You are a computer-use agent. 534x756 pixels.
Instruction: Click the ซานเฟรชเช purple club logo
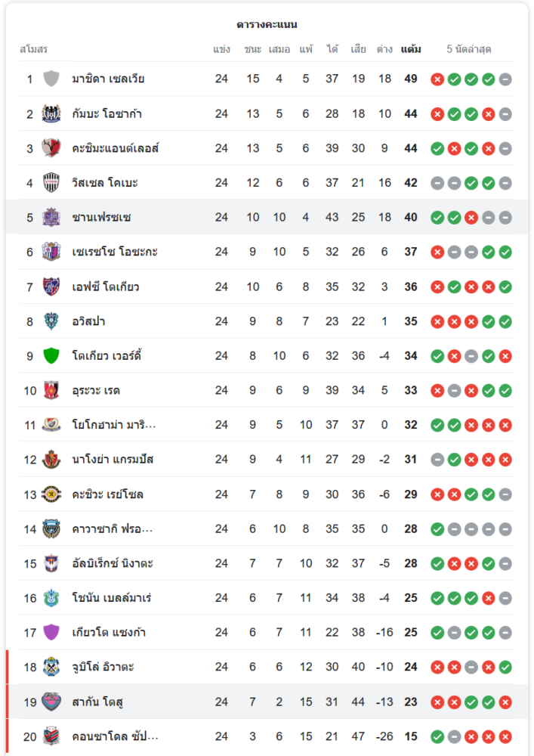pos(51,217)
